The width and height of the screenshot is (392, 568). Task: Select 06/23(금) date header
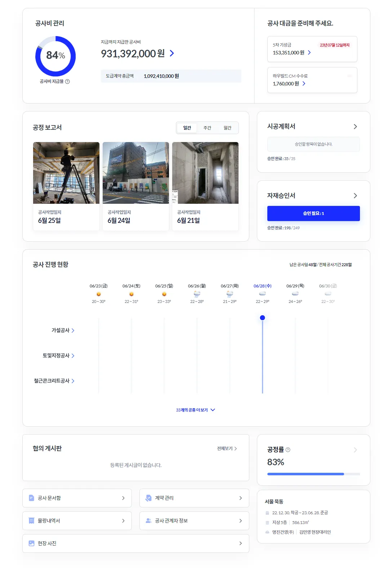click(x=99, y=286)
